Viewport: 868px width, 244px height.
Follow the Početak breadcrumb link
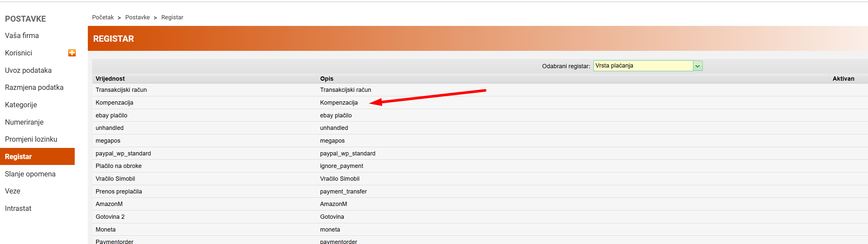(x=103, y=17)
